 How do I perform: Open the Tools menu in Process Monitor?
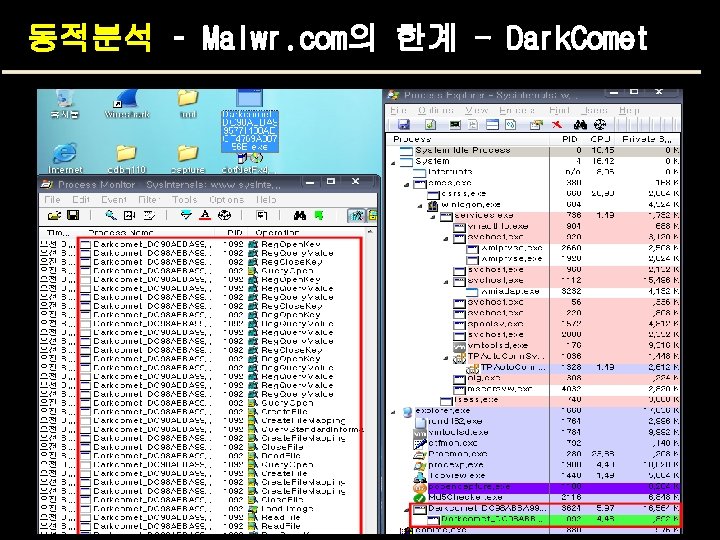pos(185,200)
